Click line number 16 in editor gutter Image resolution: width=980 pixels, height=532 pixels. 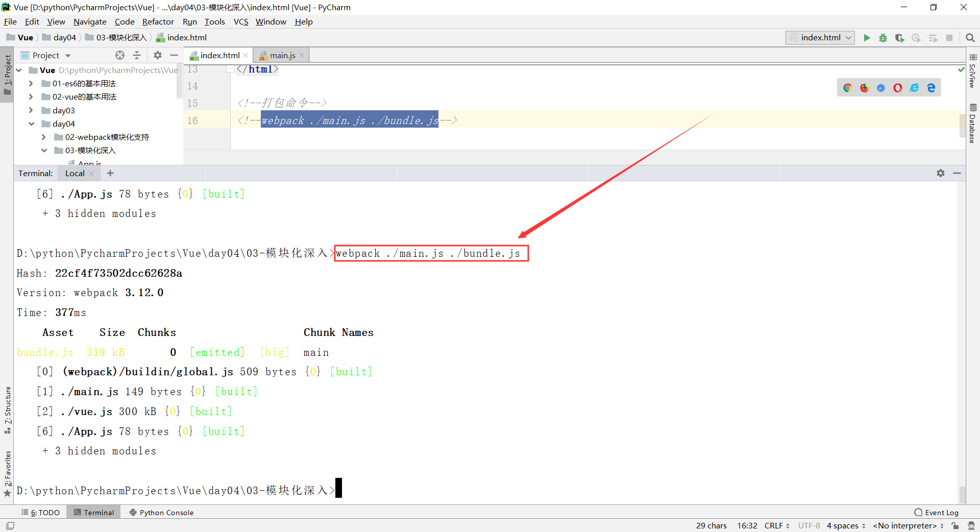pos(192,120)
